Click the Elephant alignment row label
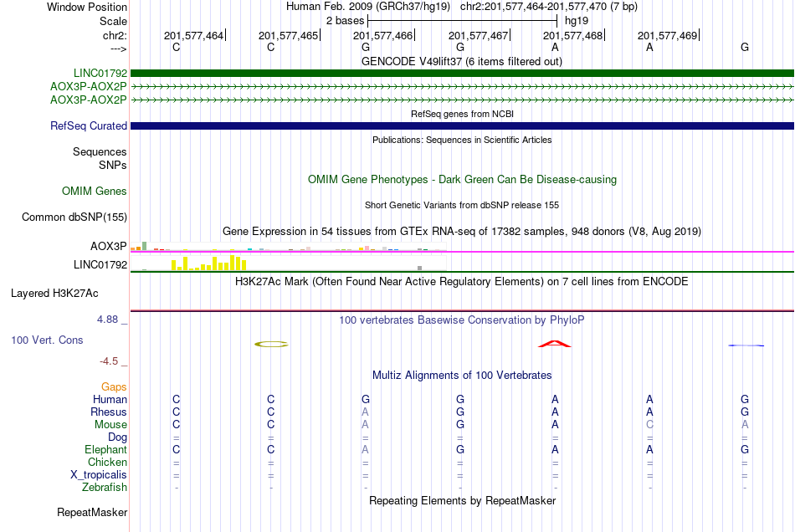Viewport: 795px width, 532px height. [x=105, y=449]
